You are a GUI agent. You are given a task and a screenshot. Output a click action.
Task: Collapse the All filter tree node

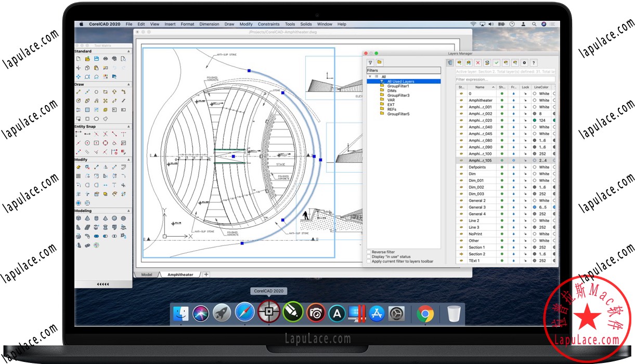coord(370,76)
